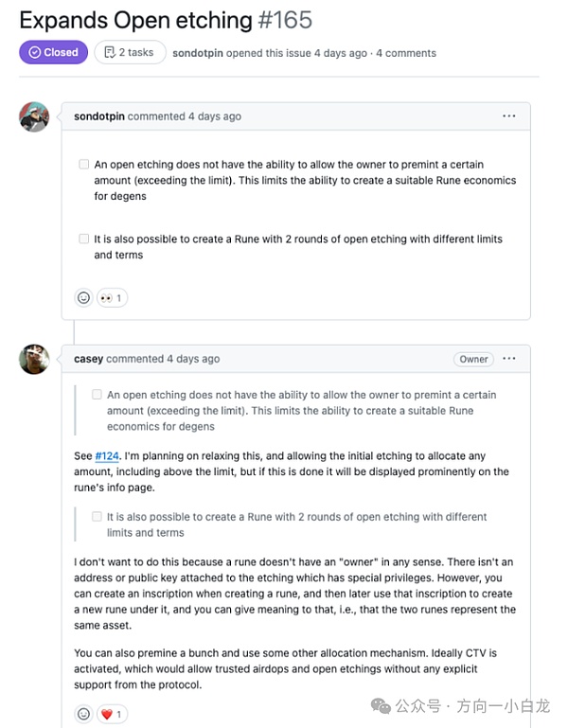Check the premint ability task checkbox
The image size is (568, 728).
83,164
